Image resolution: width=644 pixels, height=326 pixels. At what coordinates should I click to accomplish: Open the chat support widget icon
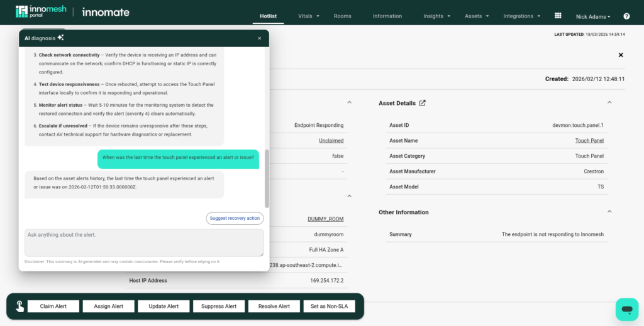[x=626, y=309]
